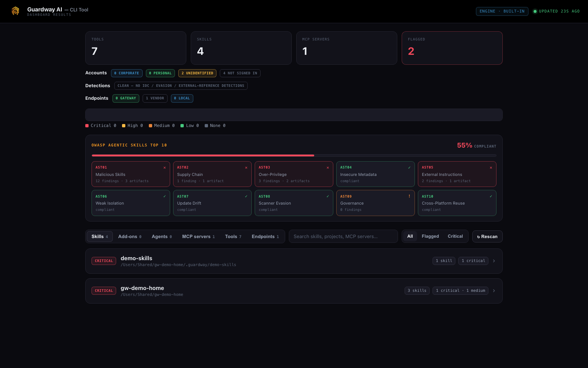Click the 0 Gateway endpoints badge
Image resolution: width=588 pixels, height=368 pixels.
(126, 98)
